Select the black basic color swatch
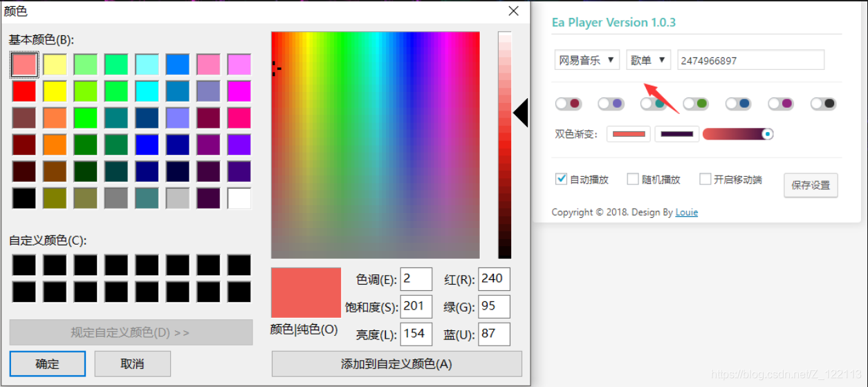Viewport: 868px width, 387px height. tap(24, 198)
